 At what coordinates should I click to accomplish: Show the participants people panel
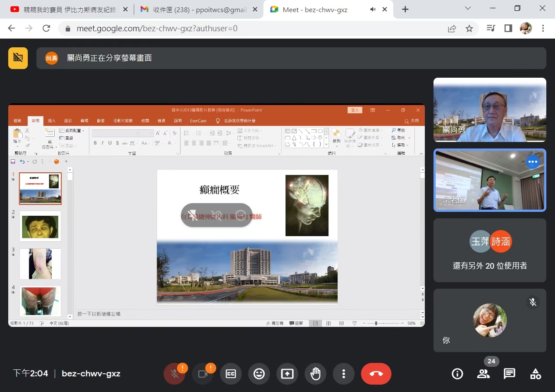pyautogui.click(x=483, y=374)
